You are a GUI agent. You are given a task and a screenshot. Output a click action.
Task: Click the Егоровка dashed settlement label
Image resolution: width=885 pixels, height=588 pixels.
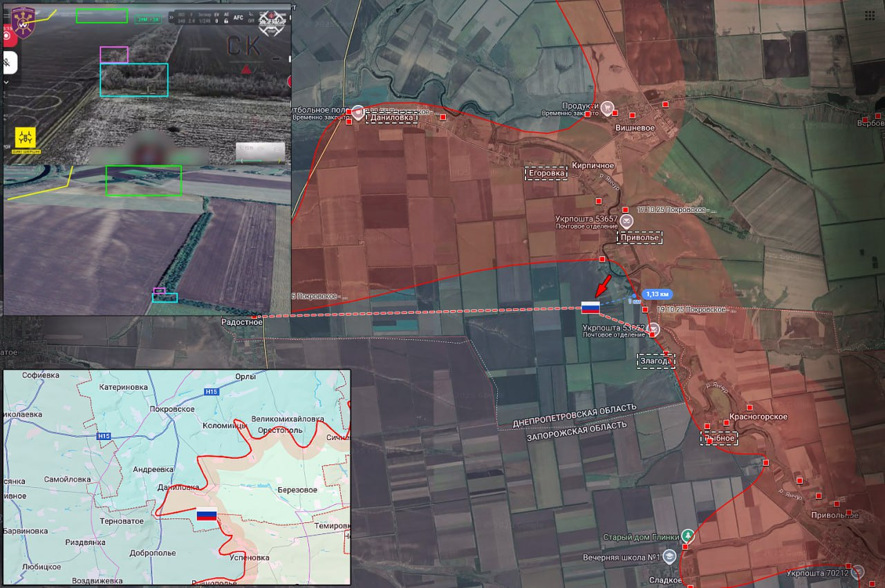(x=546, y=173)
